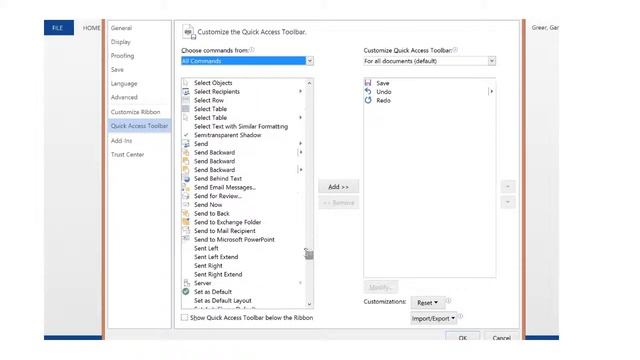The height and width of the screenshot is (360, 640).
Task: Click the Server command icon
Action: [186, 283]
